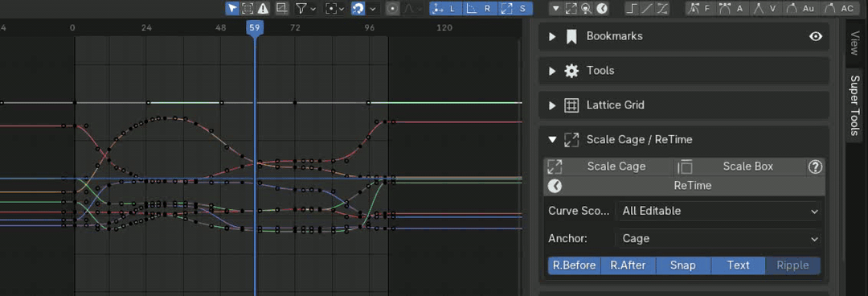868x296 pixels.
Task: Click the Lattice Grid hash icon
Action: (571, 105)
